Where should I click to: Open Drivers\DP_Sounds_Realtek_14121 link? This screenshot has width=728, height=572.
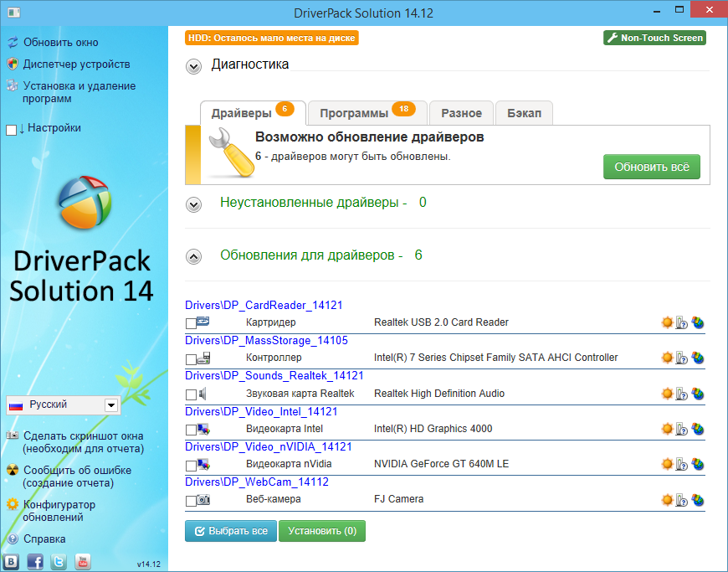(x=274, y=375)
